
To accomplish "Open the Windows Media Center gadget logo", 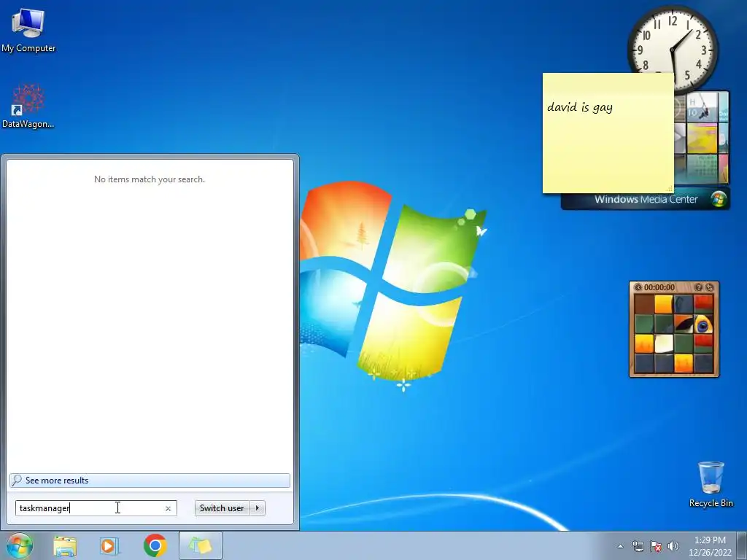I will [718, 199].
